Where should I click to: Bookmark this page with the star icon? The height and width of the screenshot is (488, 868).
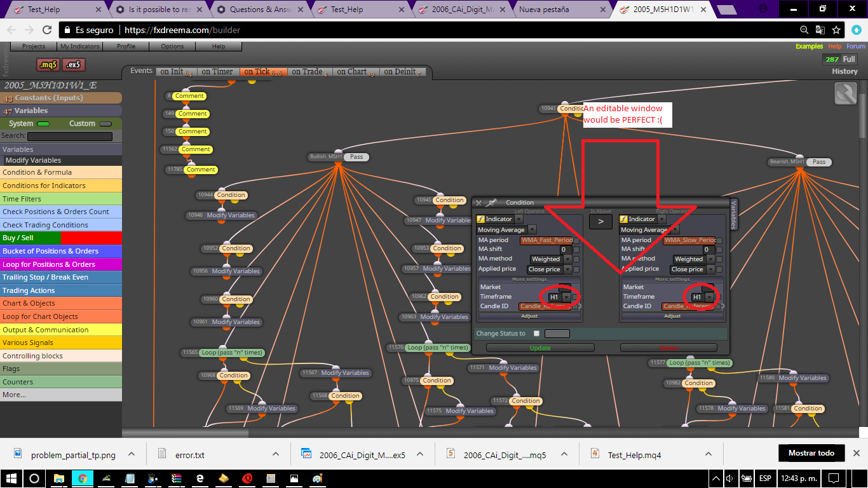836,30
